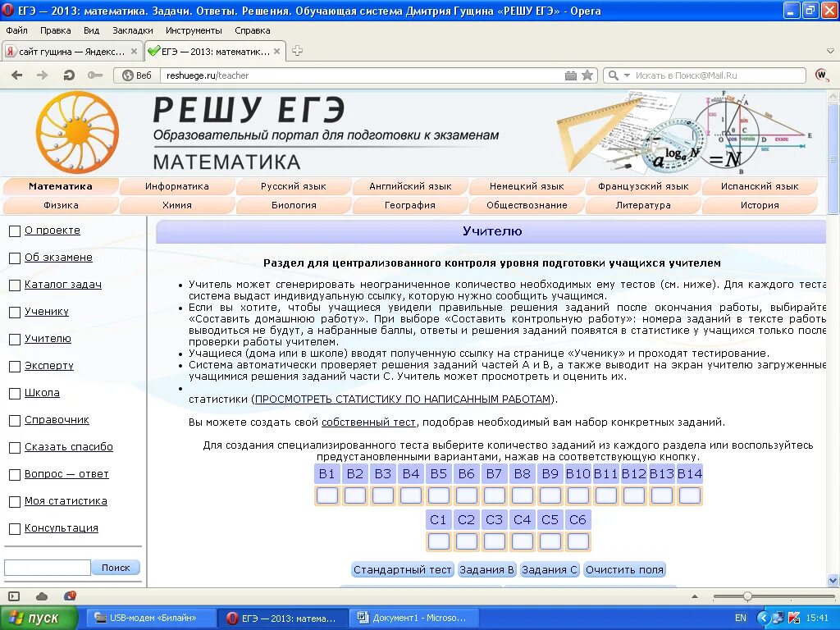Click the EN language indicator in tray
The height and width of the screenshot is (630, 840).
741,618
